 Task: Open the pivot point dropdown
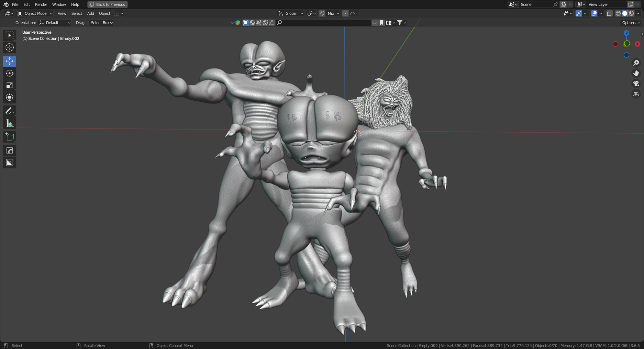click(x=311, y=13)
